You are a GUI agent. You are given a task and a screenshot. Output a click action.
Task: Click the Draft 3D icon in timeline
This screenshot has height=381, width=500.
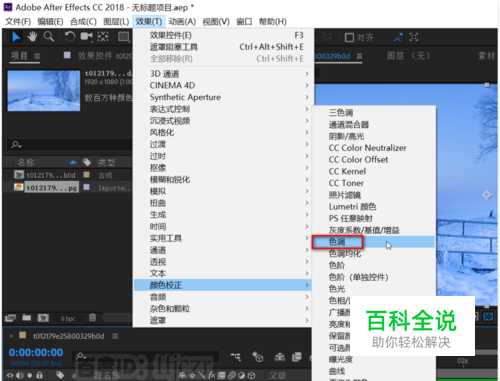pyautogui.click(x=257, y=357)
